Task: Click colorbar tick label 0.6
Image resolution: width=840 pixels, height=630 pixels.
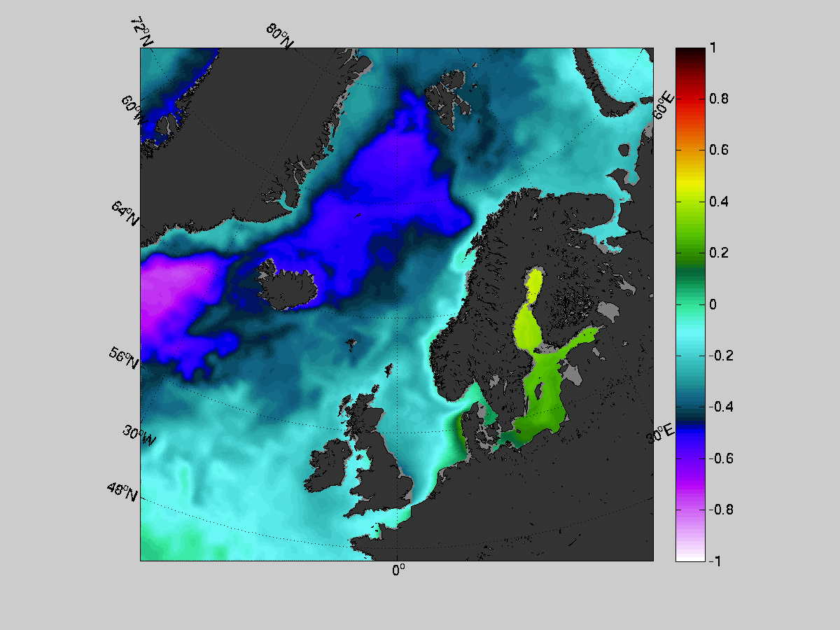Action: tap(717, 150)
